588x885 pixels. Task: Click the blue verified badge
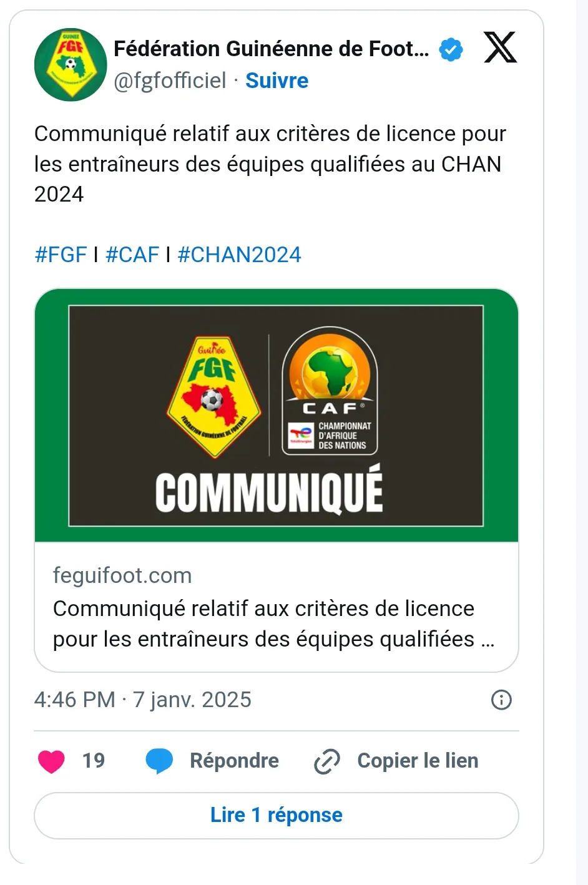(x=451, y=49)
